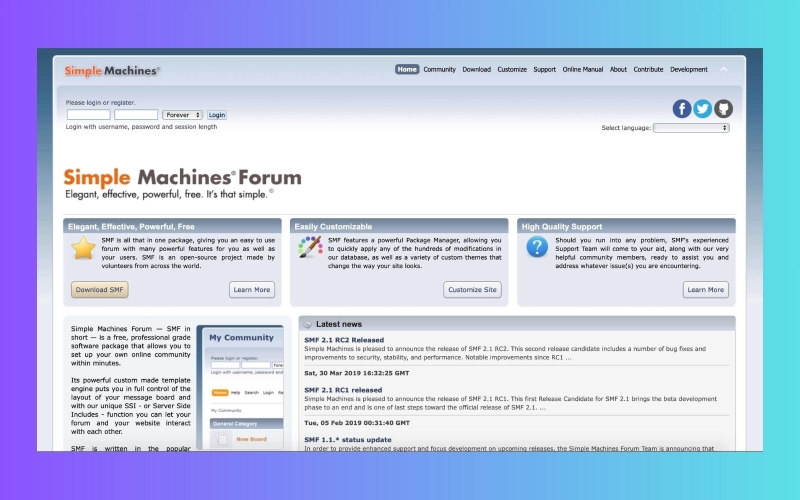Open the session length Forever dropdown
This screenshot has height=500, width=800.
tap(183, 115)
